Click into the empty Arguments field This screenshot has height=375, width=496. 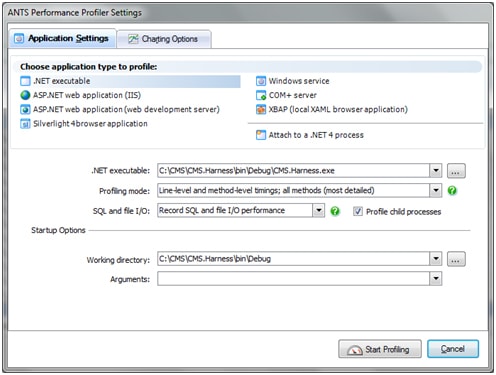293,279
